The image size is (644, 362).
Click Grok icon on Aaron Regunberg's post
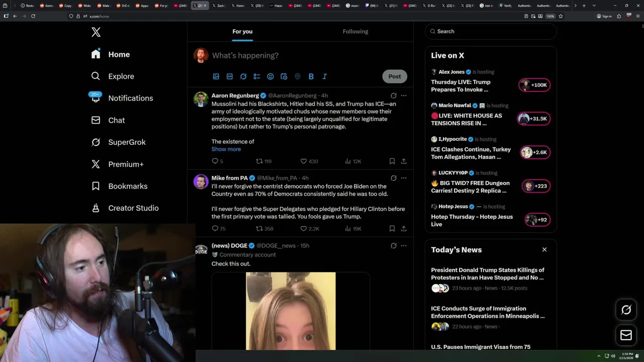[x=393, y=96]
